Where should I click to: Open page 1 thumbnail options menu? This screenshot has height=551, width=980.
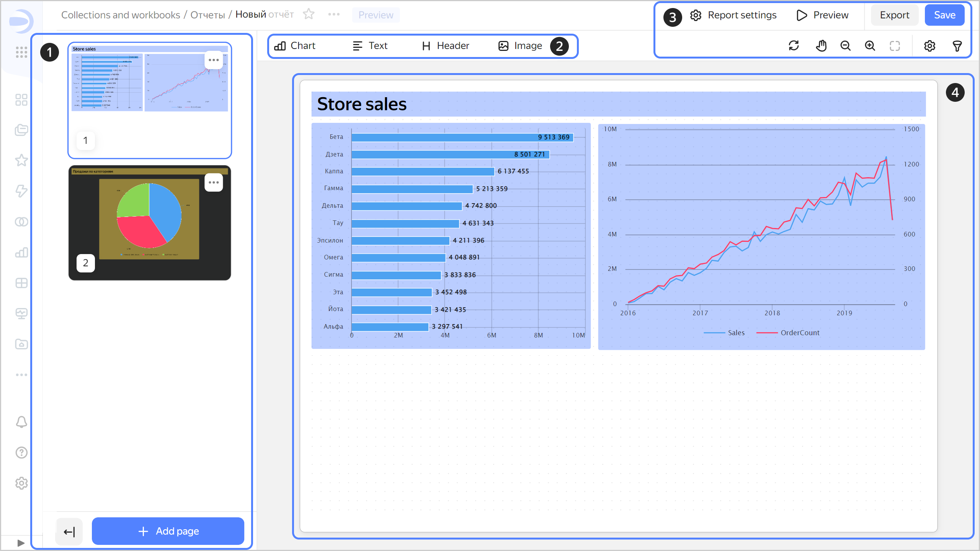[214, 60]
